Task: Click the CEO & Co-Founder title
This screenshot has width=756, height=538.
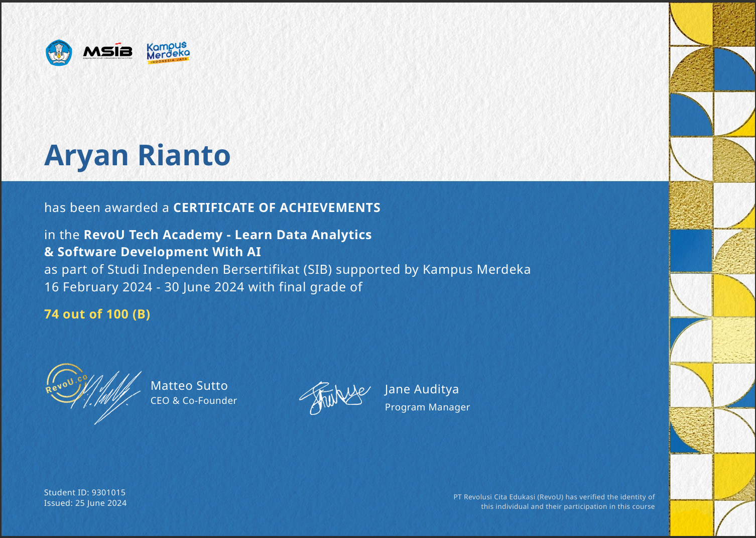Action: tap(194, 400)
